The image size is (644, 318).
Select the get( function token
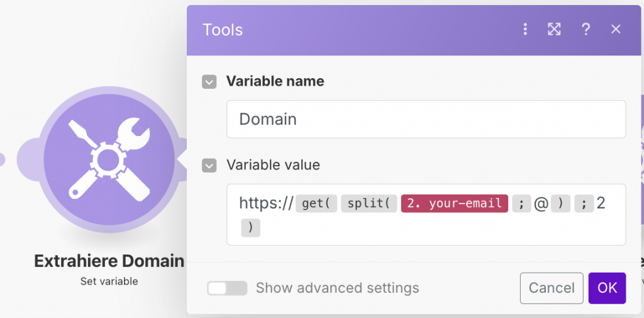[316, 203]
